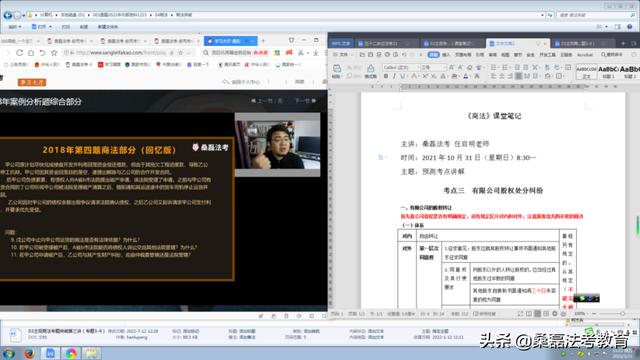Open WPS Writer from the taskbar
This screenshot has height=360, width=640.
click(x=50, y=353)
